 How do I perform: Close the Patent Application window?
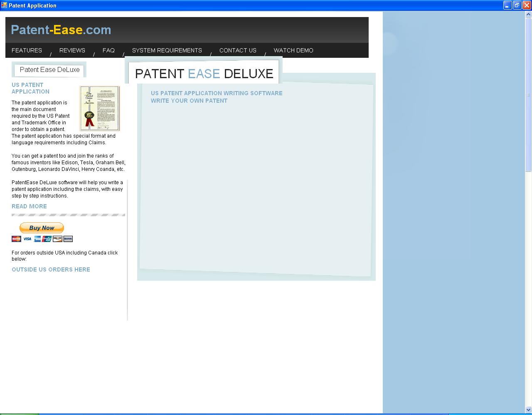[x=527, y=5]
